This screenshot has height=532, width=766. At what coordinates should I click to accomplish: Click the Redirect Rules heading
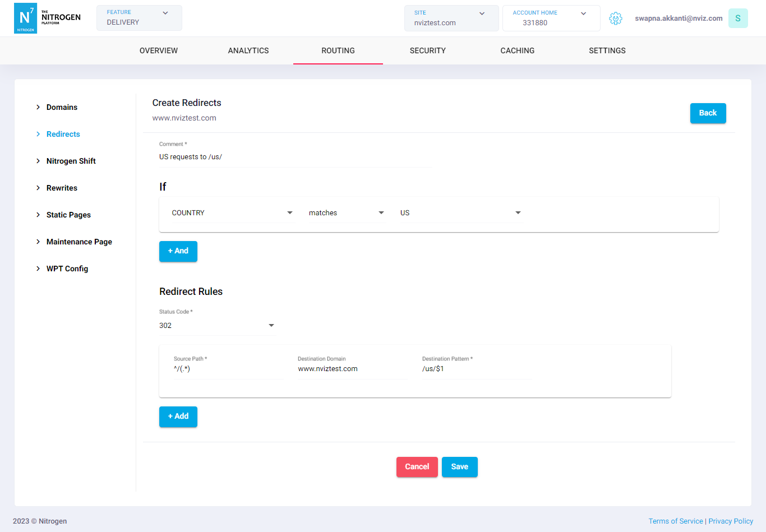coord(191,292)
